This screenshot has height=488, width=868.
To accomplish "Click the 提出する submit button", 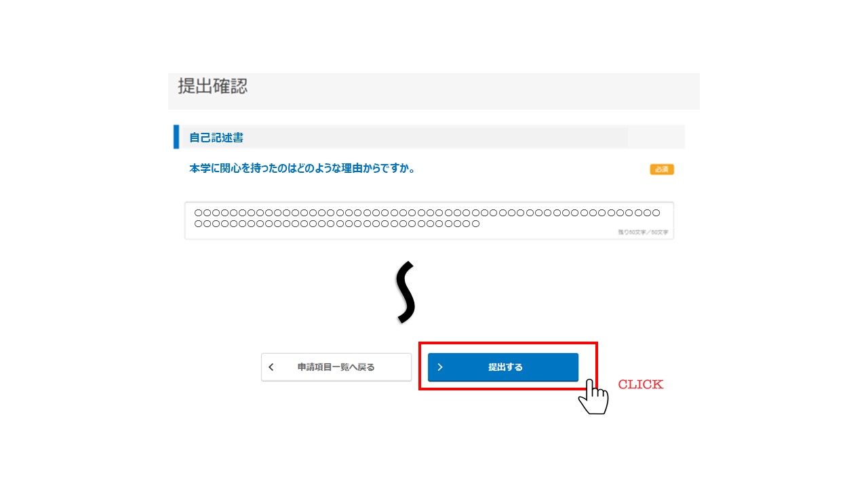I will 502,367.
